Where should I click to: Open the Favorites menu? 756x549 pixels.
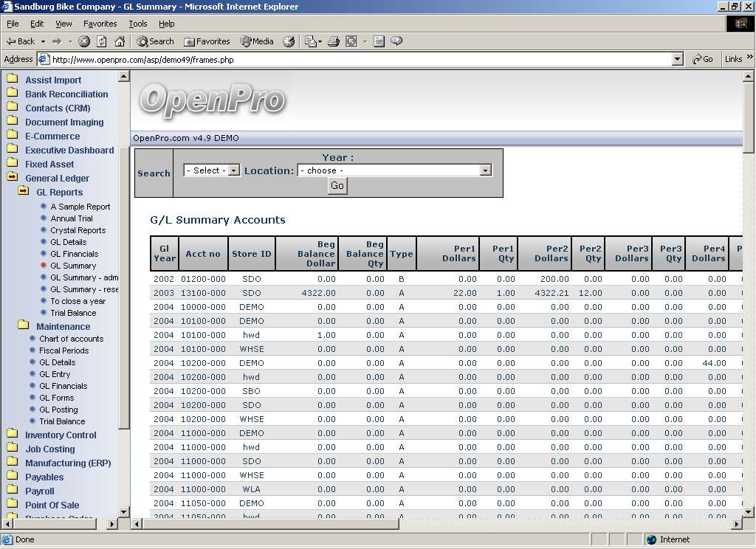click(100, 24)
